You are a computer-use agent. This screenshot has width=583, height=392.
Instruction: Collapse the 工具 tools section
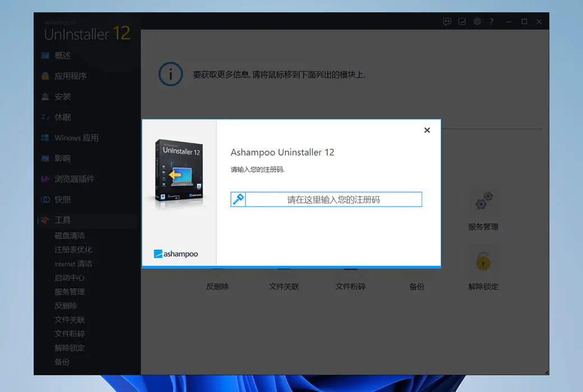[x=62, y=220]
